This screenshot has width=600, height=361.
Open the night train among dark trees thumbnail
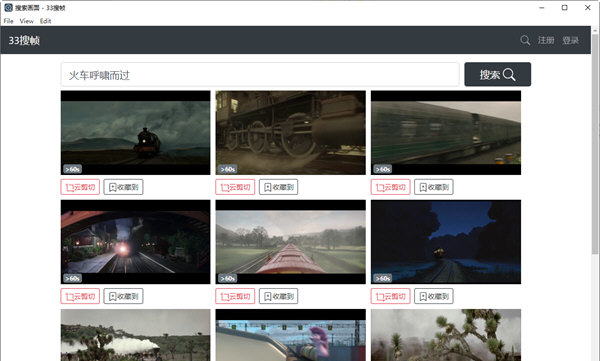(x=446, y=242)
